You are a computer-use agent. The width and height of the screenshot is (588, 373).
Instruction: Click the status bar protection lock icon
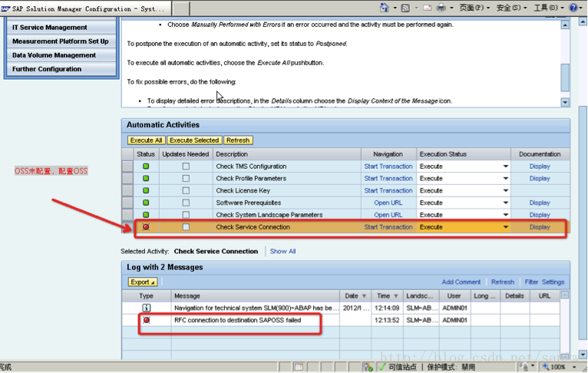tap(524, 367)
